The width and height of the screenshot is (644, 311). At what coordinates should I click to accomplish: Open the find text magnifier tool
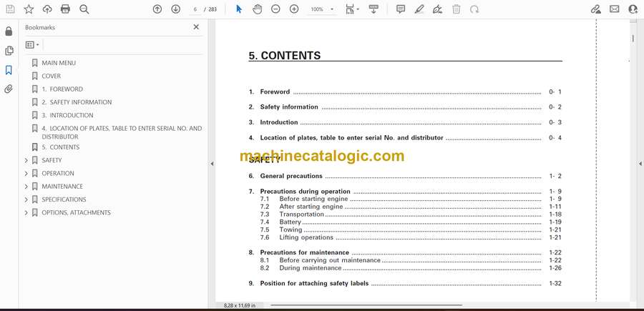84,9
